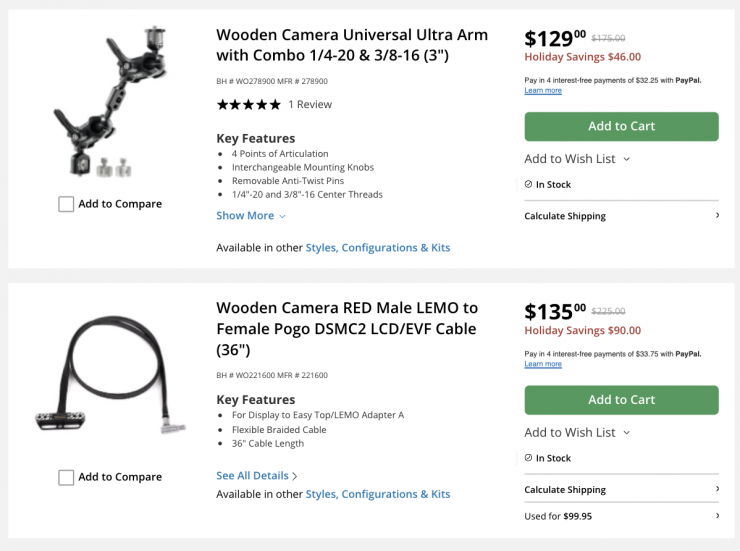The height and width of the screenshot is (551, 740).
Task: Click PayPal Learn more under $129 price
Action: click(543, 91)
